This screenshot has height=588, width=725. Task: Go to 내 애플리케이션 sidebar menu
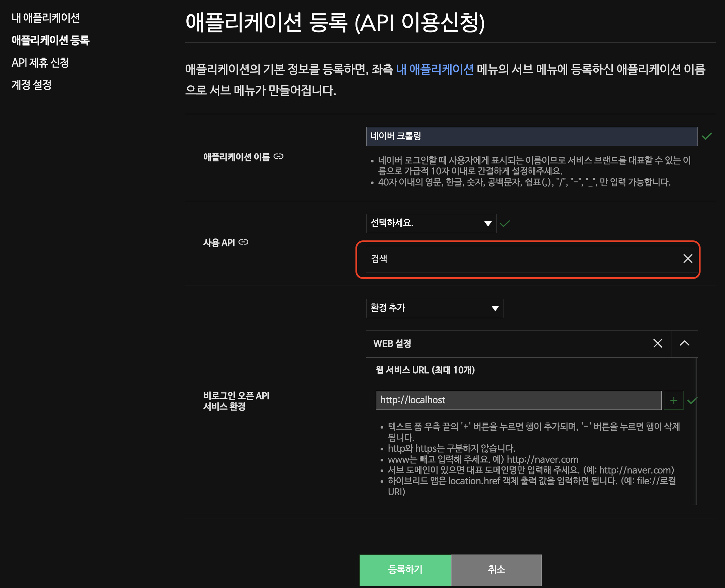coord(46,18)
